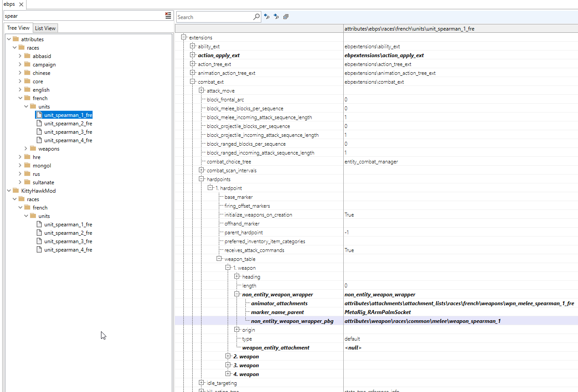Collapse the KittyHawkMod root node
This screenshot has width=578, height=392.
(9, 190)
